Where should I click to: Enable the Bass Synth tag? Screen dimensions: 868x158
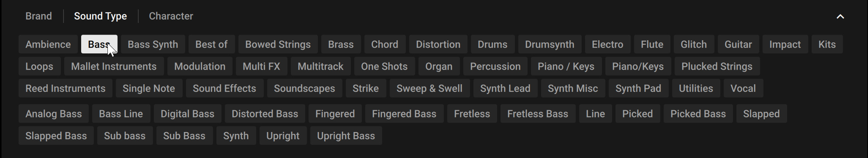coord(153,44)
